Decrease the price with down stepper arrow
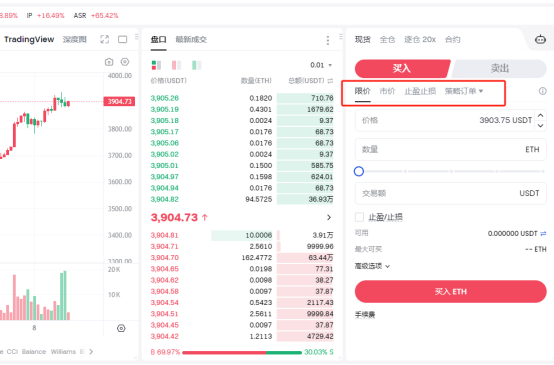 541,125
